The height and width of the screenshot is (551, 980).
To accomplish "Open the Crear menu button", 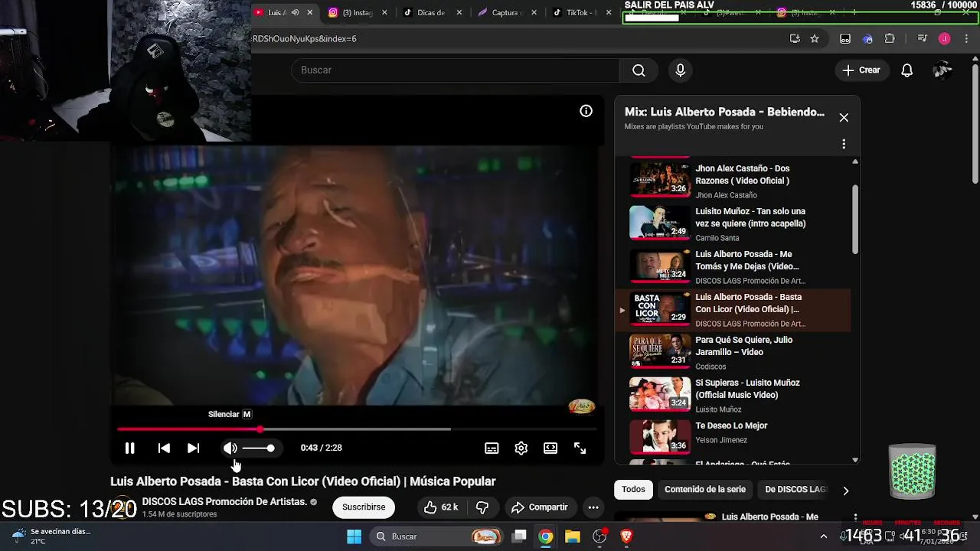I will (x=861, y=70).
